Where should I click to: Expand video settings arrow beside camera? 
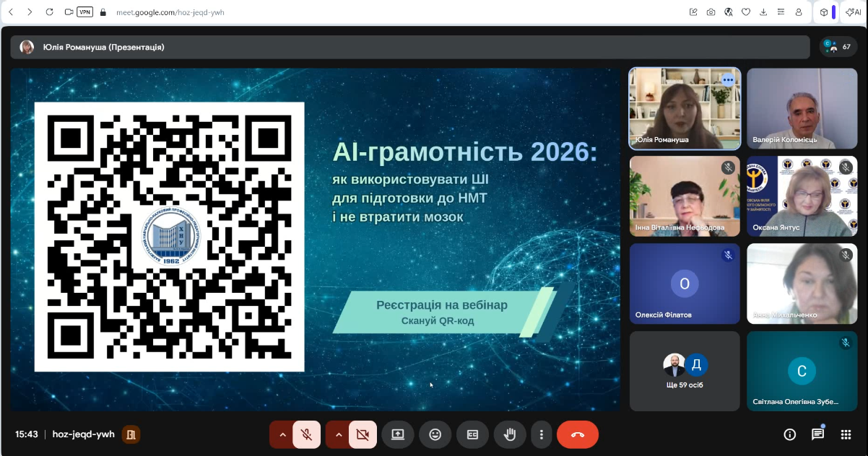[339, 434]
